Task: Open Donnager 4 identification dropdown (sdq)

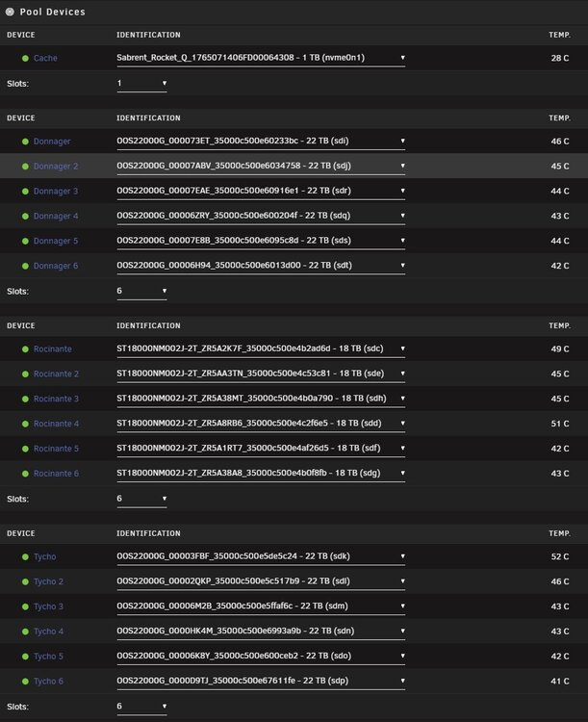Action: pos(261,216)
